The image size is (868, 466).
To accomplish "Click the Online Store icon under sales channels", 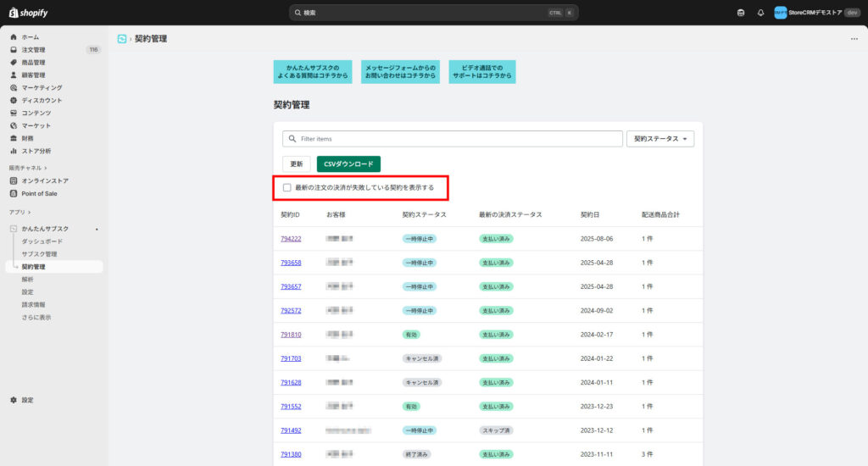I will point(14,180).
